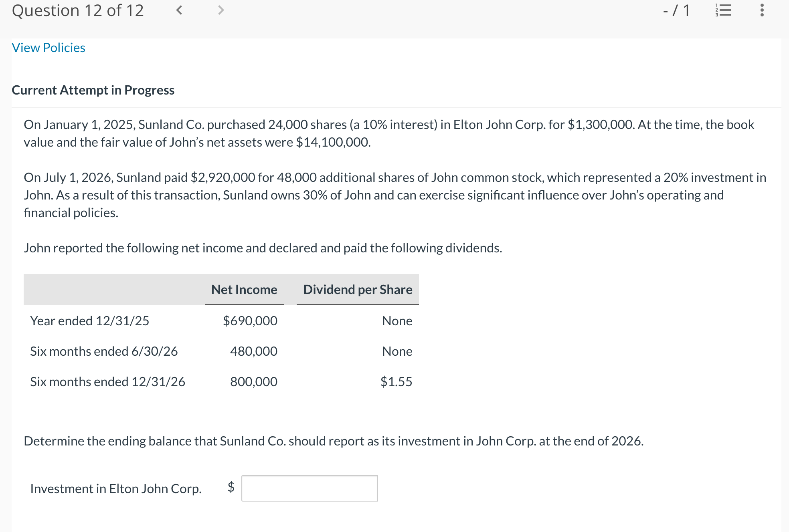Go to the previous question arrow
The height and width of the screenshot is (532, 789).
(179, 10)
